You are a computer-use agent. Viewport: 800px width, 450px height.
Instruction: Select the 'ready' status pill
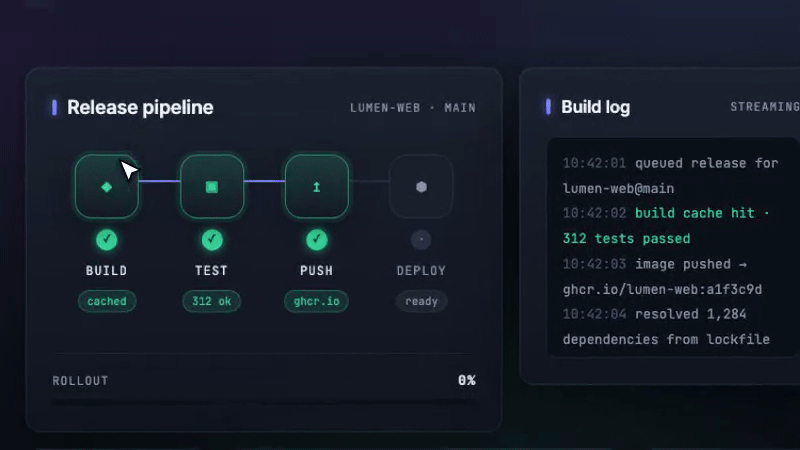[x=421, y=301]
